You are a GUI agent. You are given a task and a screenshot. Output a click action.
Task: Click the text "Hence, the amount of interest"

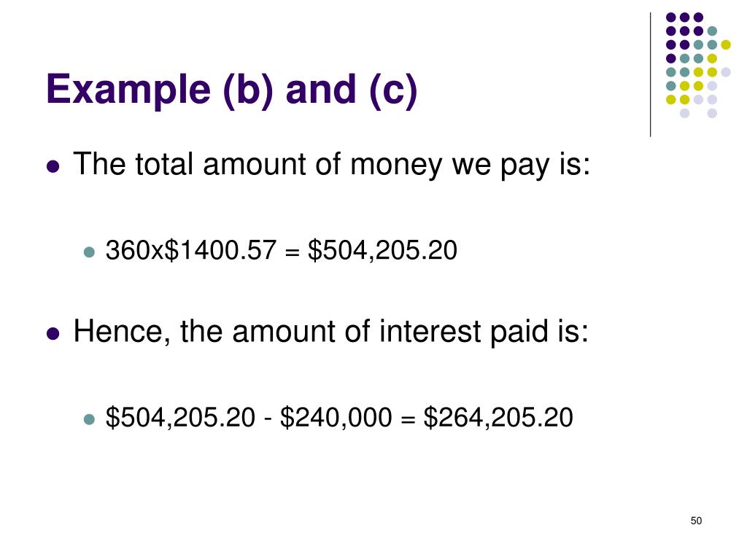(x=277, y=332)
